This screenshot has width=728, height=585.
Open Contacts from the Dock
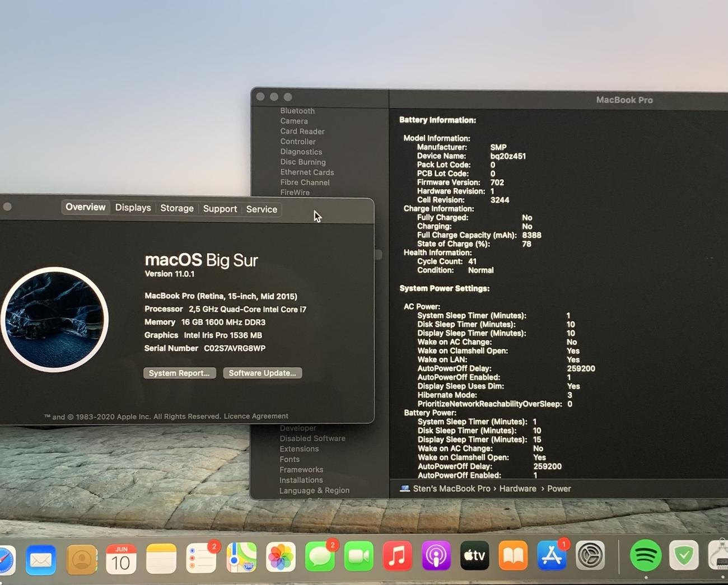point(81,559)
